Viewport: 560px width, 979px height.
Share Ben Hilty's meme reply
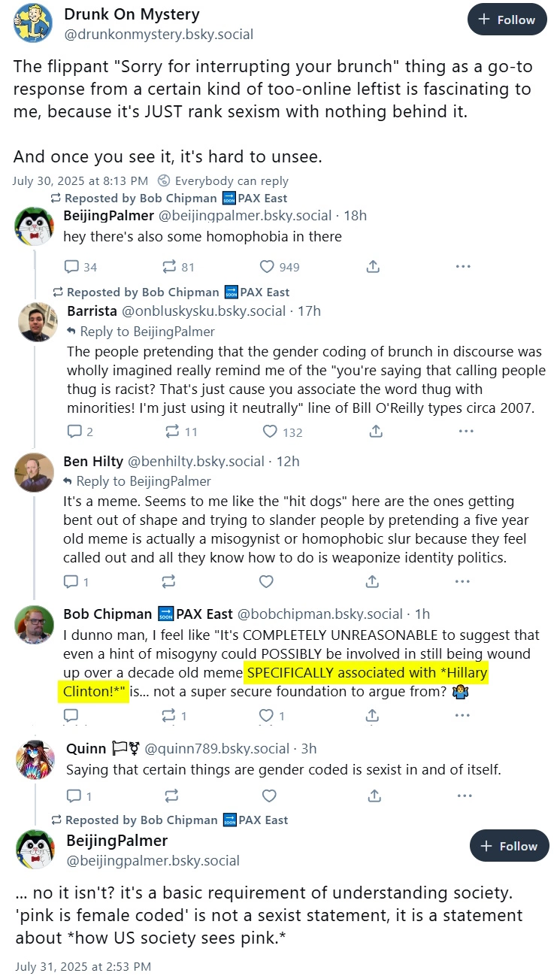coord(372,581)
